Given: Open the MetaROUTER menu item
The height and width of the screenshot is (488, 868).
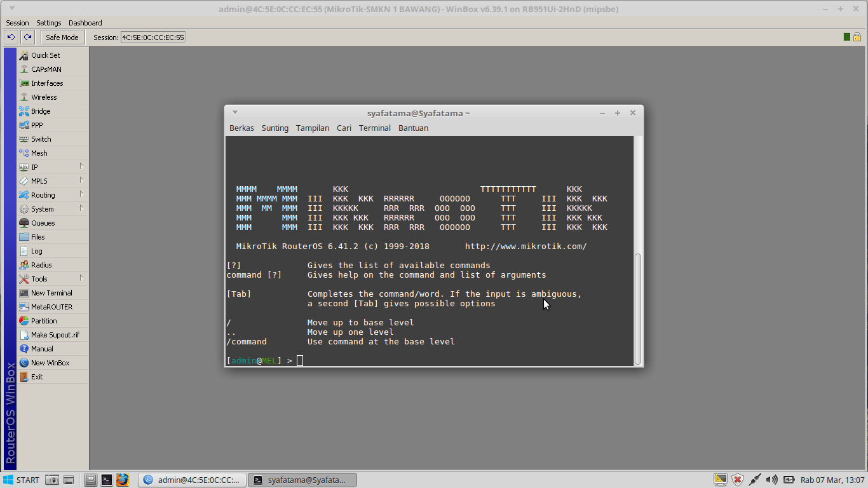Looking at the screenshot, I should tap(53, 307).
